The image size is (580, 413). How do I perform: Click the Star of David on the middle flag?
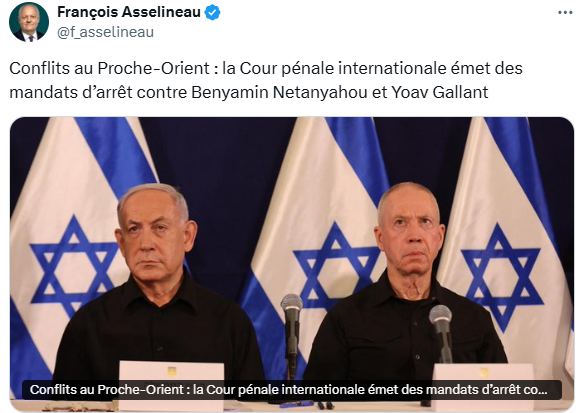[x=335, y=265]
